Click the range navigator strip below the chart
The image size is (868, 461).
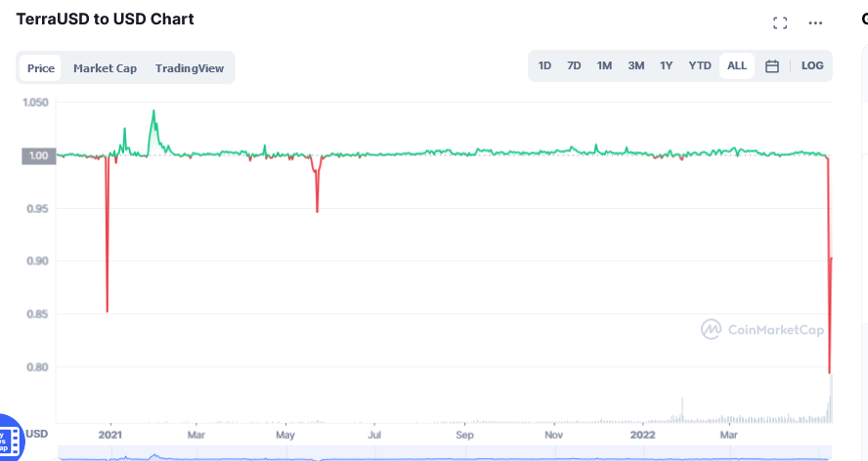[445, 453]
